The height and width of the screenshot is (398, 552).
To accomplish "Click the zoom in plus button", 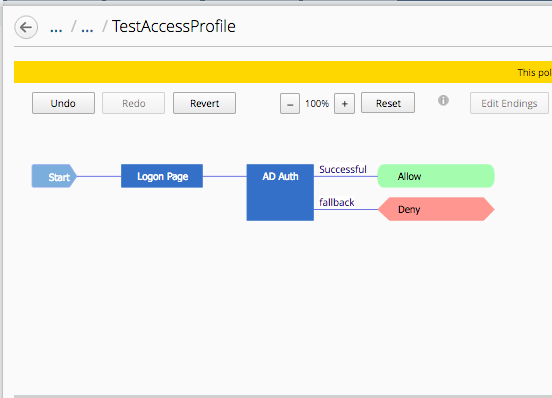I will point(344,103).
